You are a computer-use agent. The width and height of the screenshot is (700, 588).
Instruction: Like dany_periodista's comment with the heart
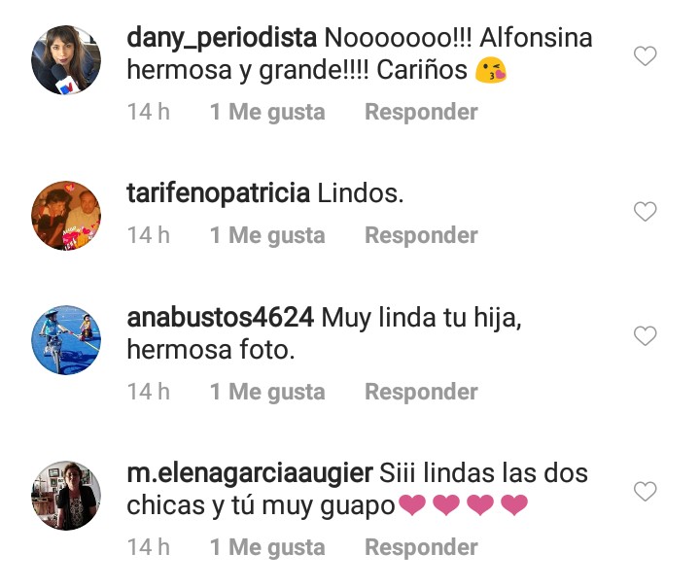click(x=646, y=55)
